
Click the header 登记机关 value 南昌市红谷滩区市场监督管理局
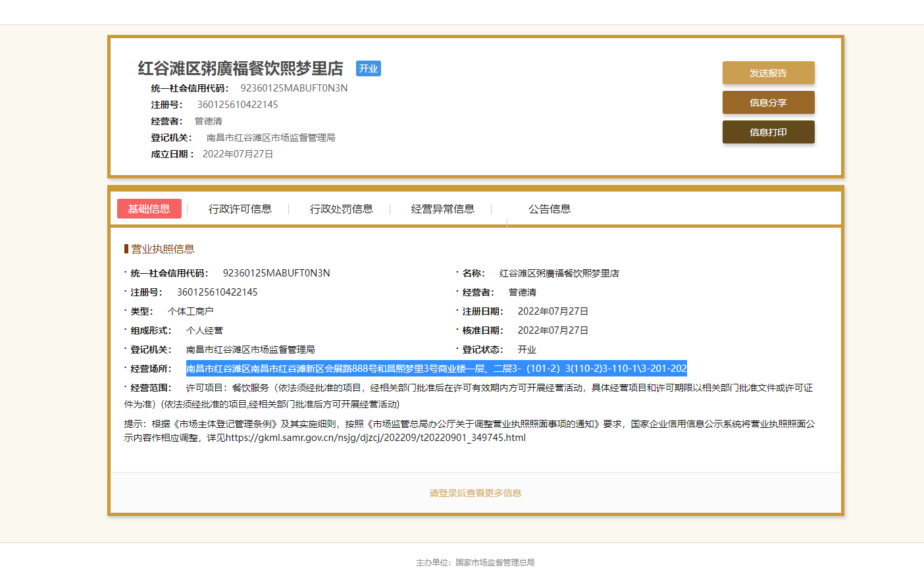pyautogui.click(x=271, y=138)
